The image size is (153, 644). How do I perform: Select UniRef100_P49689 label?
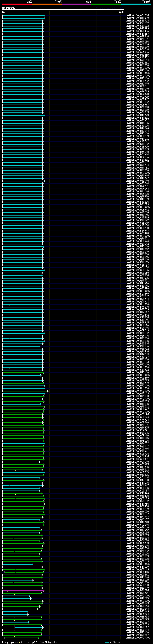[x=137, y=55]
